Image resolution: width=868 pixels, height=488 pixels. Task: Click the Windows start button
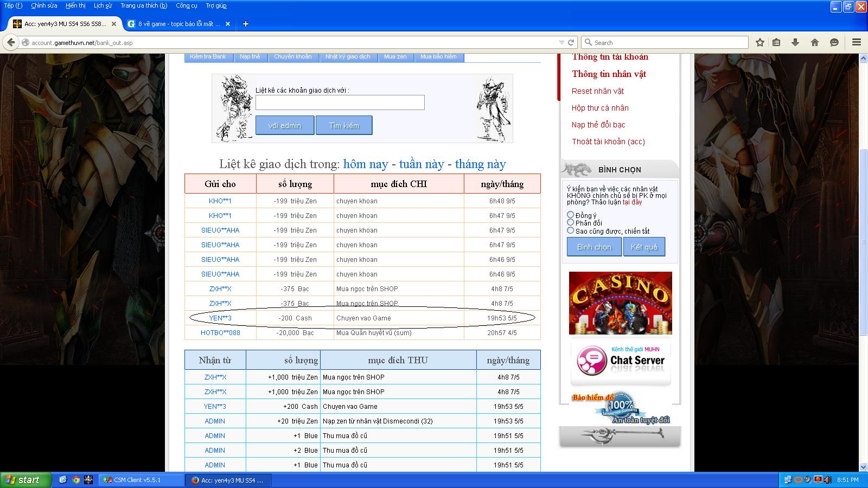tap(25, 480)
